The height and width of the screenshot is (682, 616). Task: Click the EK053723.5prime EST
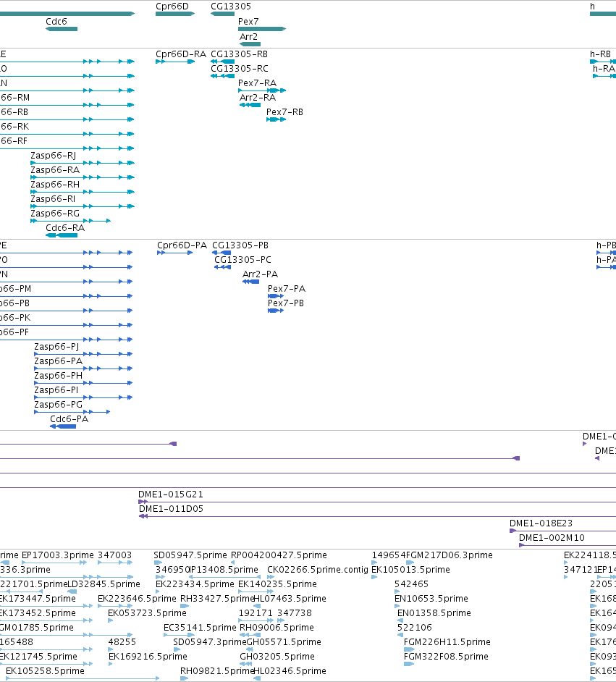point(111,620)
